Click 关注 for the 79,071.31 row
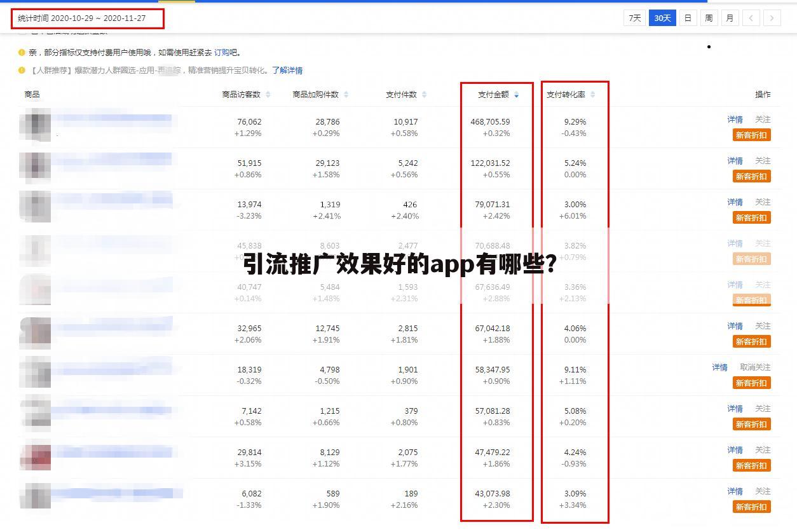Viewport: 797px width, 532px height. (763, 202)
